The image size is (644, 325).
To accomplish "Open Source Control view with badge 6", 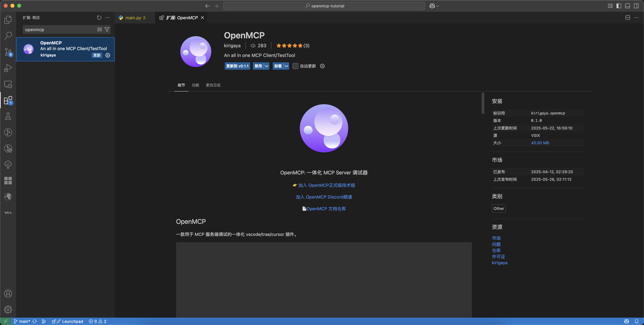I will pyautogui.click(x=8, y=52).
